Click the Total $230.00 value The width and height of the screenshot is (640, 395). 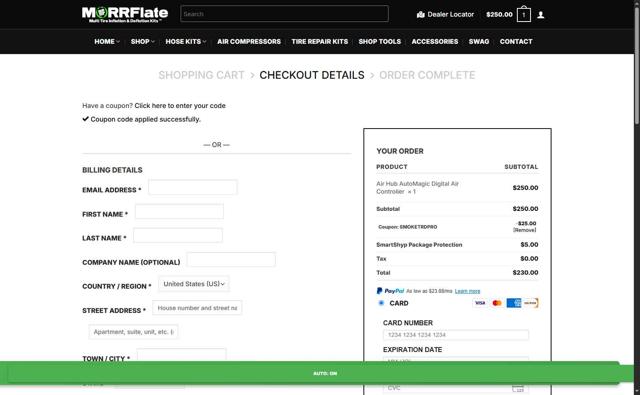click(x=525, y=272)
